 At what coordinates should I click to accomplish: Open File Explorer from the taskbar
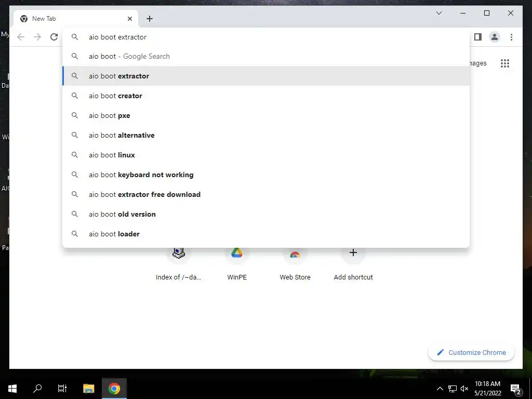click(x=88, y=389)
